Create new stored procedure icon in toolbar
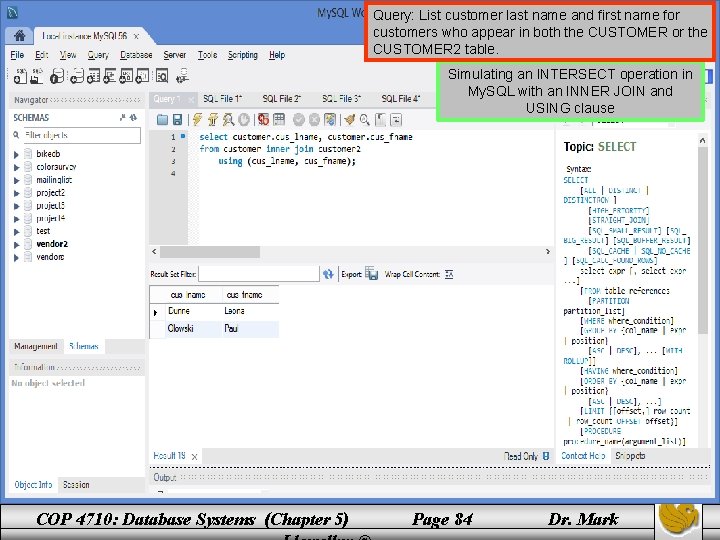Screen dimensions: 720x540 pos(126,76)
